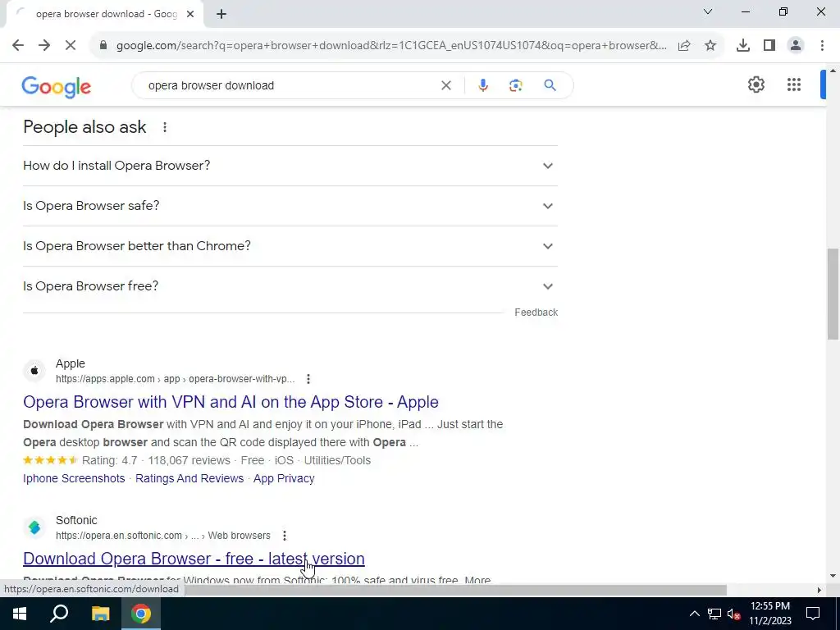Screen dimensions: 840x630
Task: Open Softonic Download Opera Browser link
Action: pos(194,558)
